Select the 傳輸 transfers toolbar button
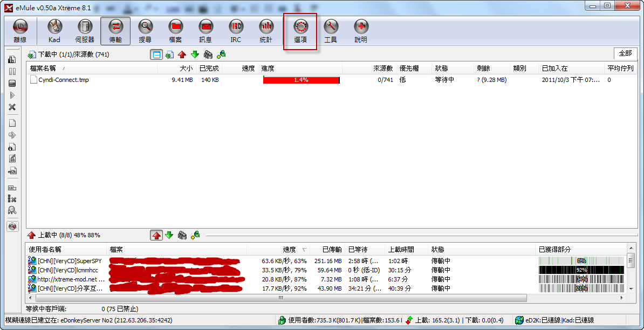The width and height of the screenshot is (644, 330). pyautogui.click(x=115, y=31)
